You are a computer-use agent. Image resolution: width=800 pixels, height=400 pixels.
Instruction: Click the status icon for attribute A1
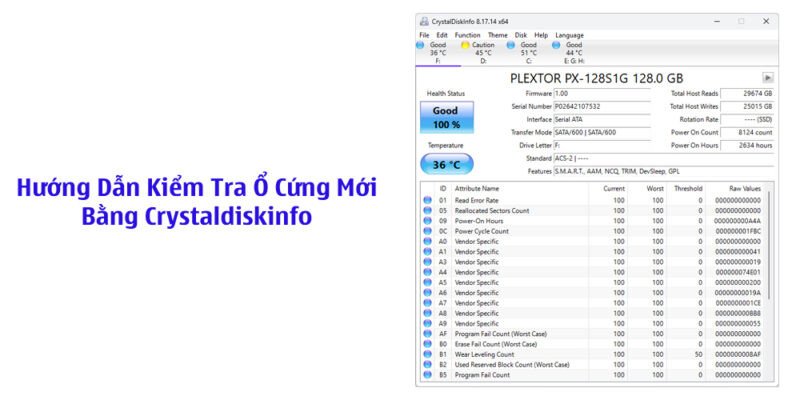tap(428, 252)
